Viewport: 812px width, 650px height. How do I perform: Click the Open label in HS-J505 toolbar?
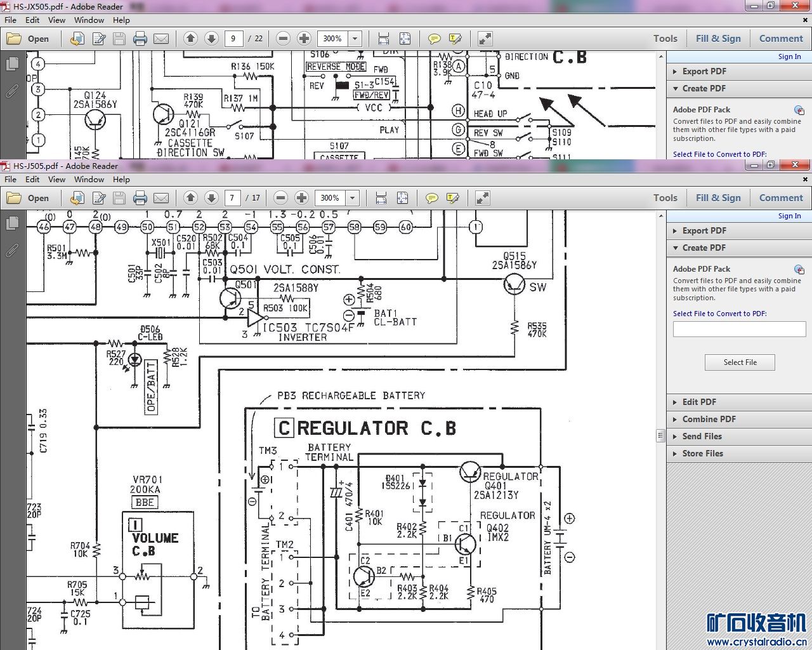pyautogui.click(x=38, y=198)
